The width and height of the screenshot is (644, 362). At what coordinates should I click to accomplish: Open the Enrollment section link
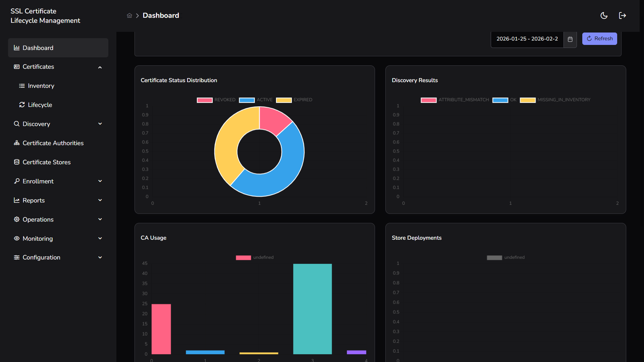[x=38, y=181]
